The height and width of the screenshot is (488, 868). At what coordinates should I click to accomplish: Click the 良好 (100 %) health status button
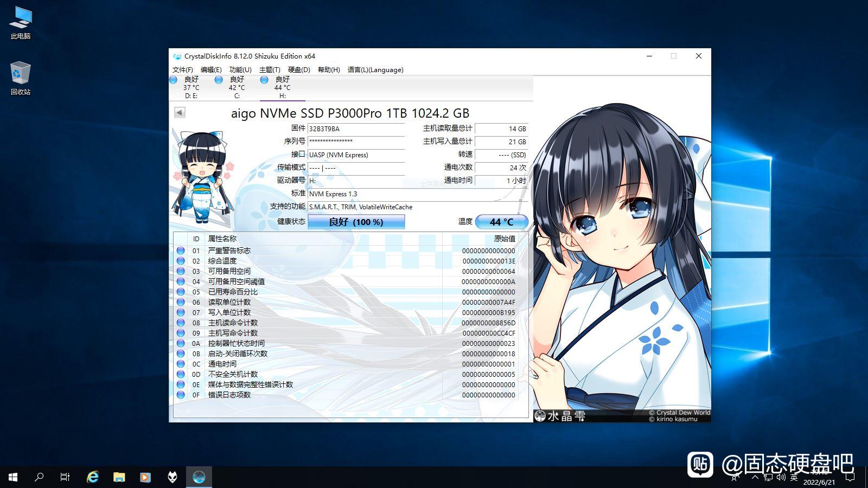[x=356, y=222]
